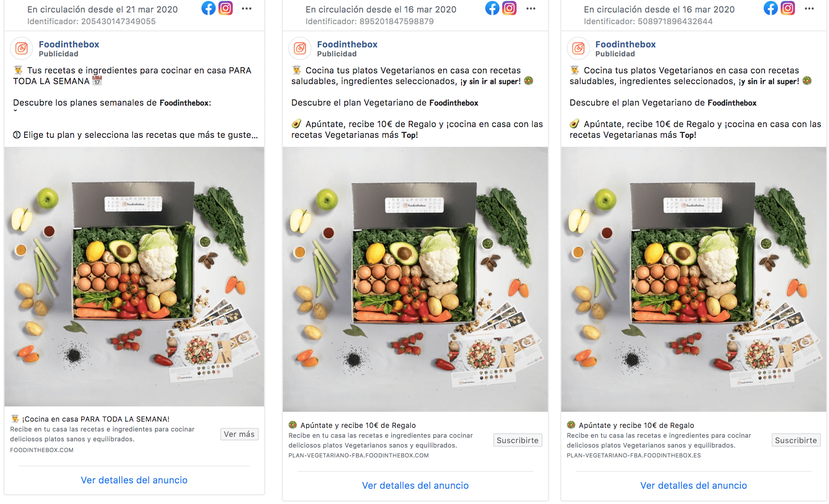Click Instagram icon on first ad card
The image size is (829, 504).
point(226,8)
